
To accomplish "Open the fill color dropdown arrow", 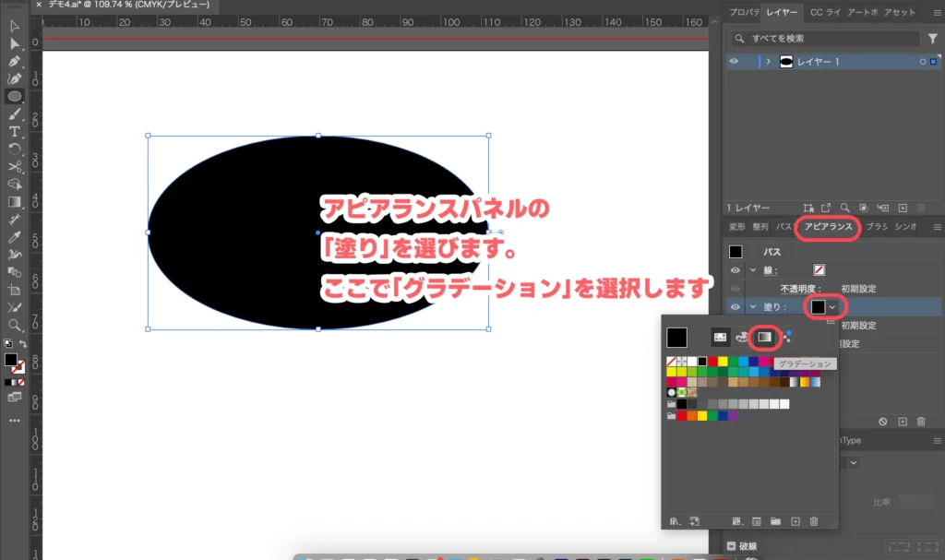I will click(832, 307).
